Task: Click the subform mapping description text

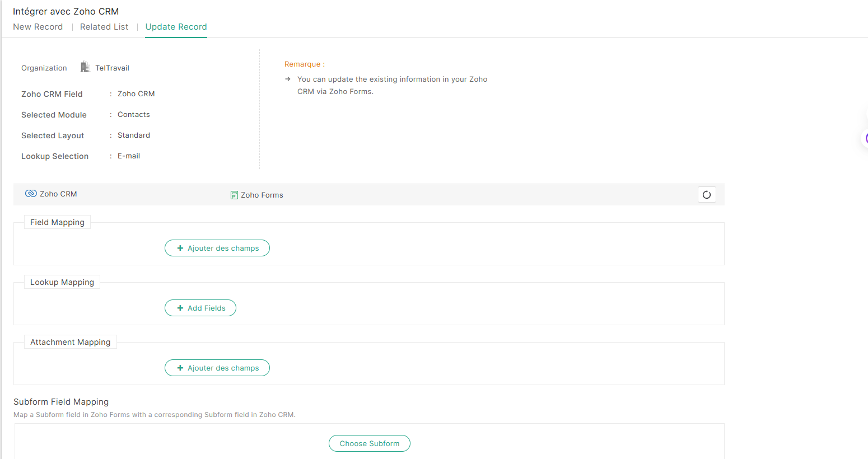Action: [155, 415]
